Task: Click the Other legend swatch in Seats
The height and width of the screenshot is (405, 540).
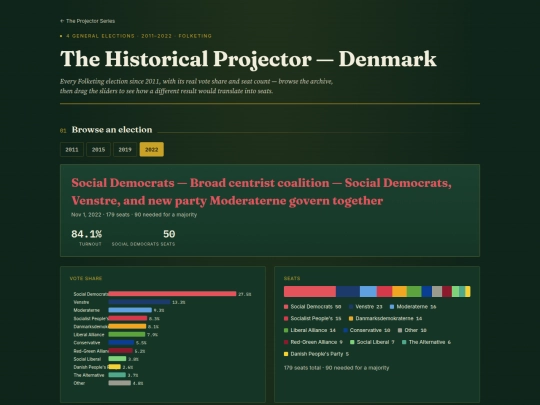Action: click(x=400, y=330)
